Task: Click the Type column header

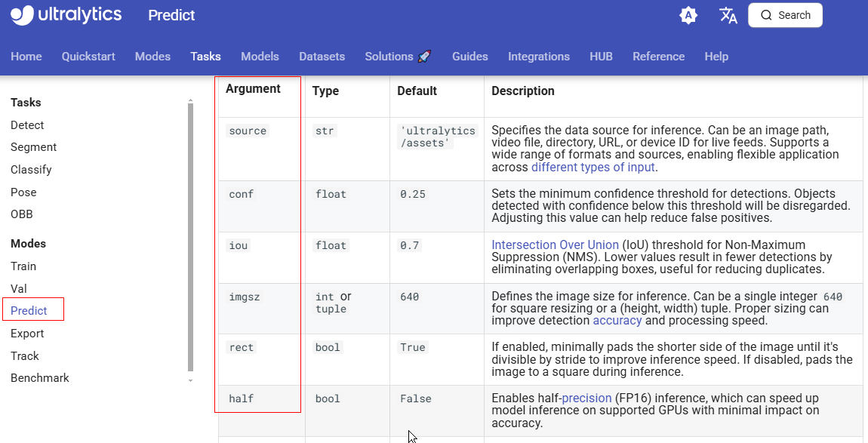Action: [x=325, y=91]
